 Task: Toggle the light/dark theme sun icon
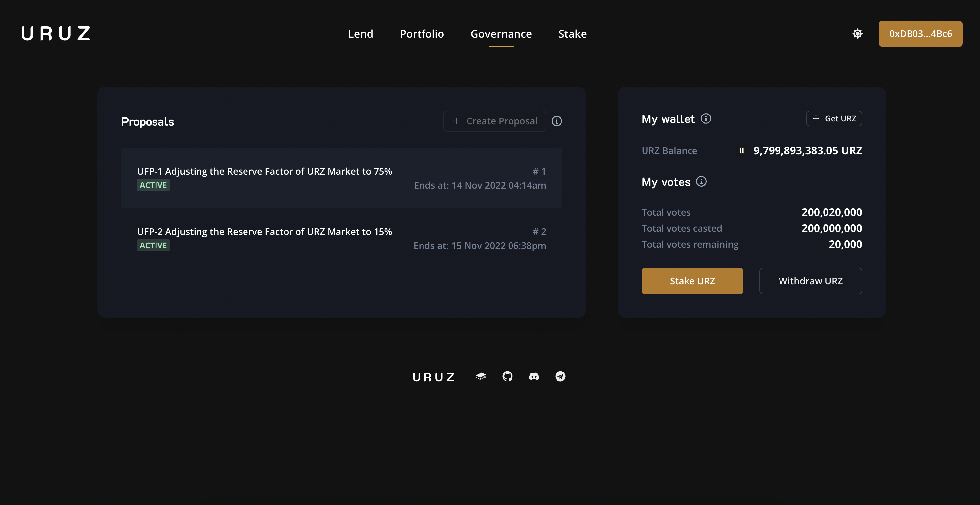coord(857,34)
